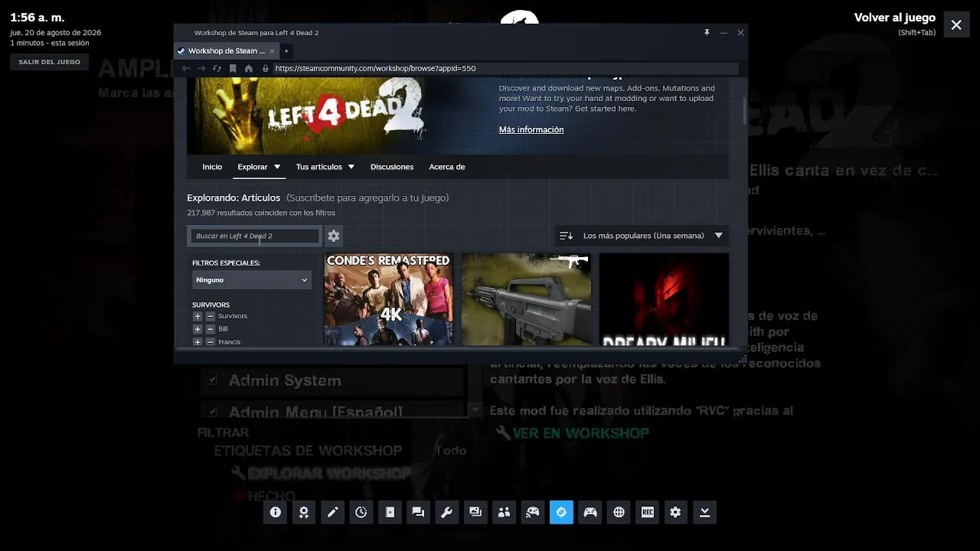Select the highlighted compass browser icon
Viewport: 980px width, 551px height.
pos(561,513)
